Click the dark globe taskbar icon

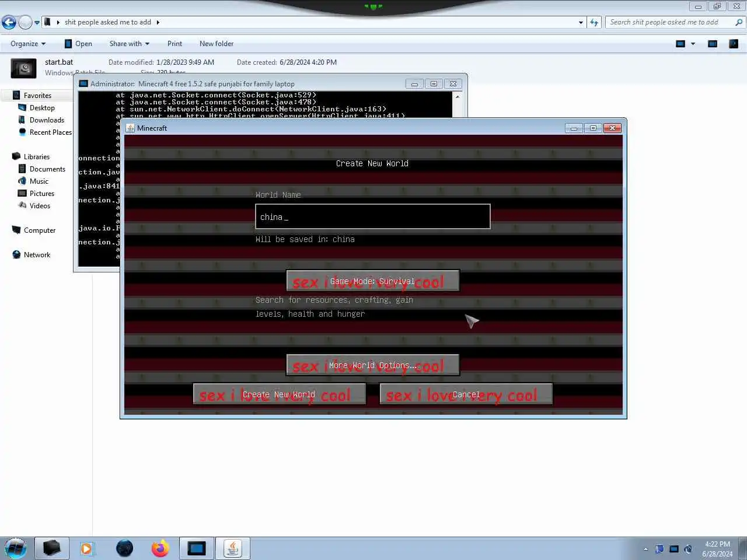(124, 548)
